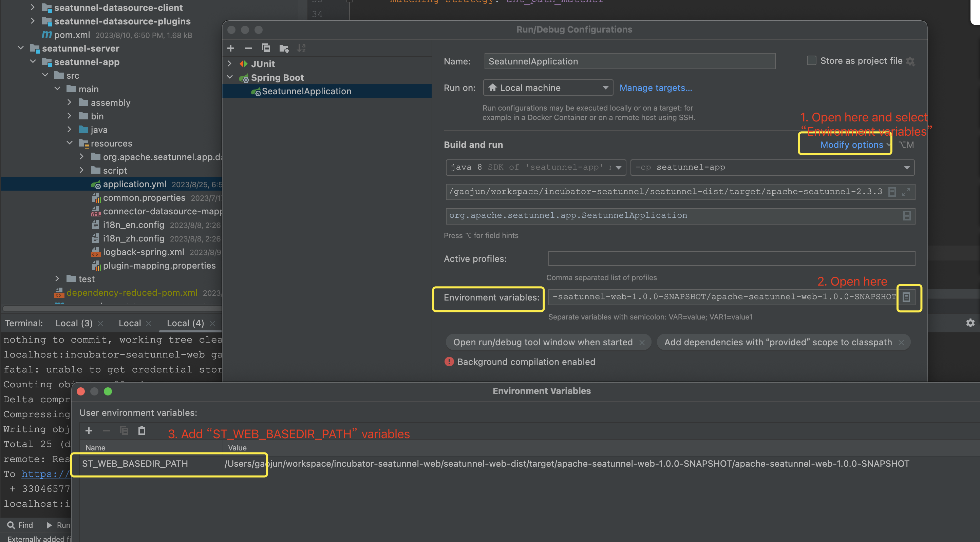Remove the configuration using the minus icon

248,48
